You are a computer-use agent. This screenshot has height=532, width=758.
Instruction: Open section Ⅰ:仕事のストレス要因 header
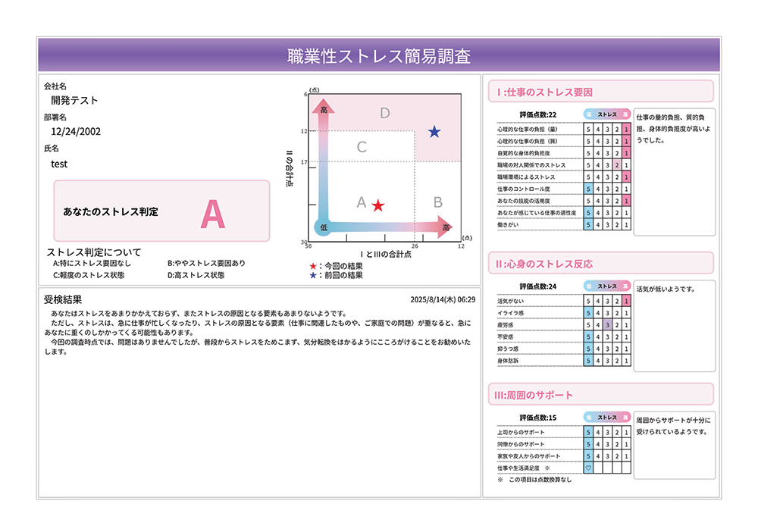pyautogui.click(x=600, y=92)
